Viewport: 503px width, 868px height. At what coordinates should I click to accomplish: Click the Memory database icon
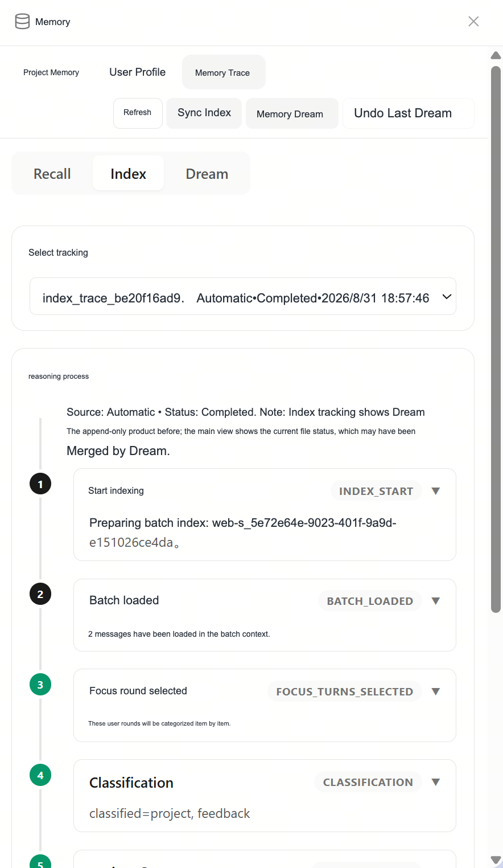pos(22,22)
